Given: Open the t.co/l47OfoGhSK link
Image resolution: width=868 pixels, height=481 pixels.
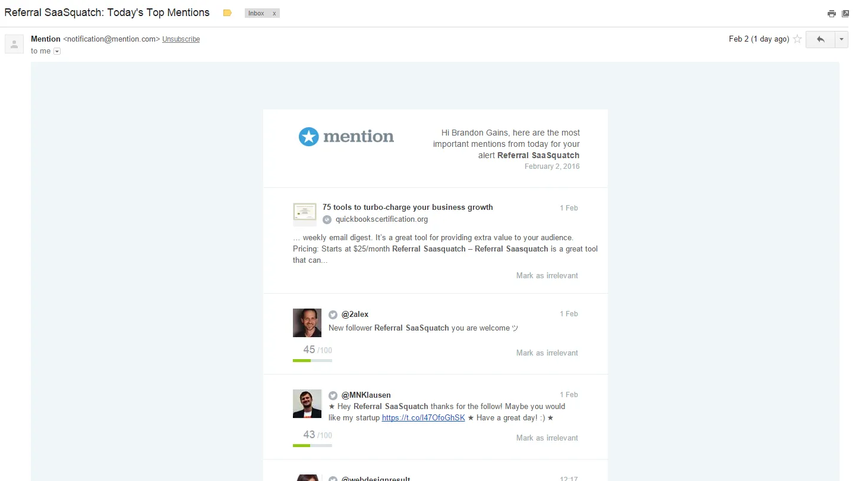Looking at the screenshot, I should 424,418.
